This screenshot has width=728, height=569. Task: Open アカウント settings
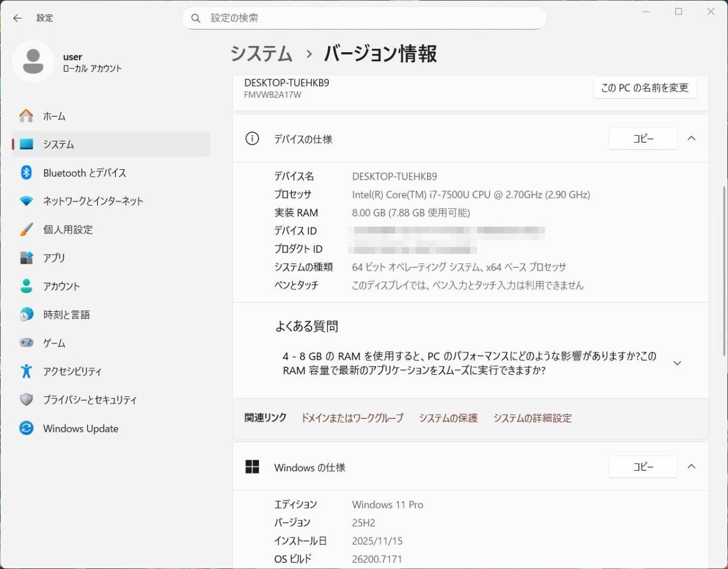coord(61,286)
